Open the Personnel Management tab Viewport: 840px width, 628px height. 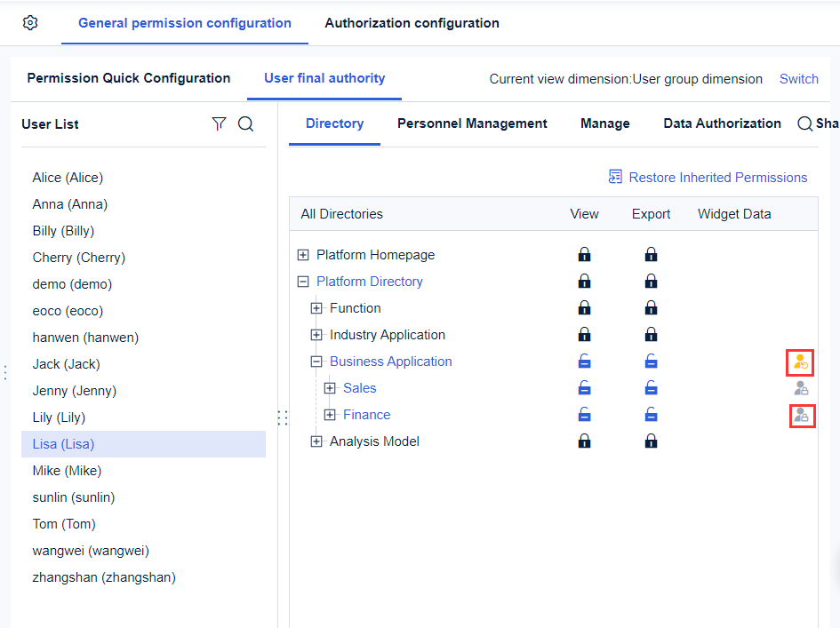pos(472,123)
